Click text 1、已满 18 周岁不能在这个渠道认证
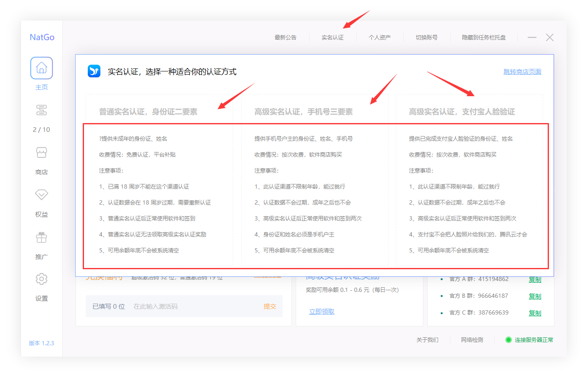Screen dimensions: 588x378 click(x=144, y=186)
